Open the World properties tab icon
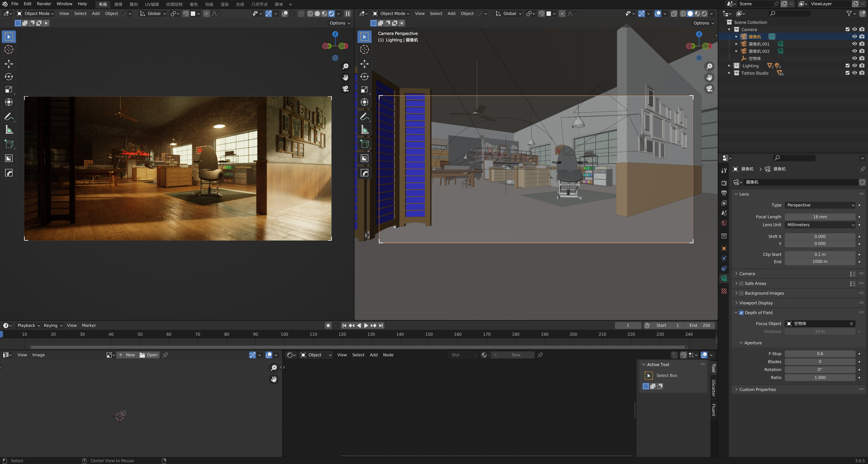The width and height of the screenshot is (868, 464). point(724,223)
